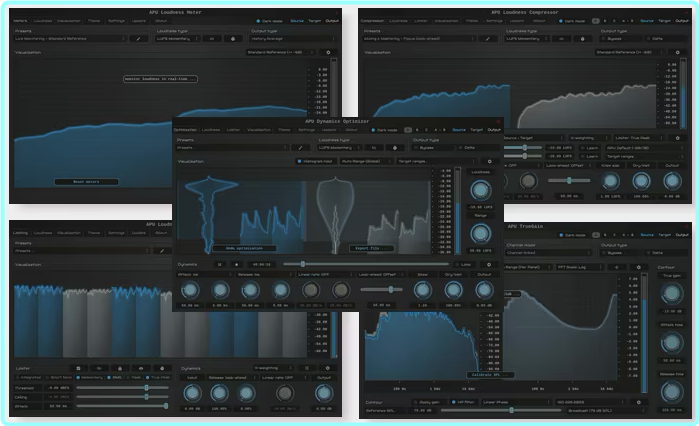Click the save icon in Limiter section toolbar
Image resolution: width=699 pixels, height=426 pixels.
tap(78, 368)
